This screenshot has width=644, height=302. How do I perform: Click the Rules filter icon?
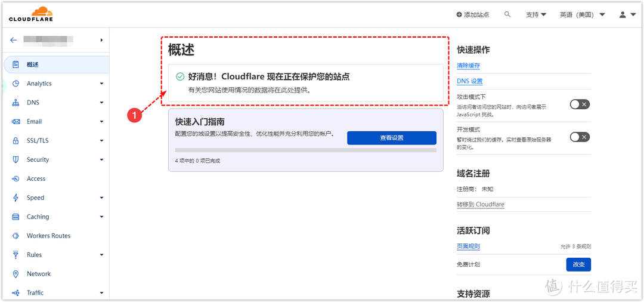click(x=16, y=255)
